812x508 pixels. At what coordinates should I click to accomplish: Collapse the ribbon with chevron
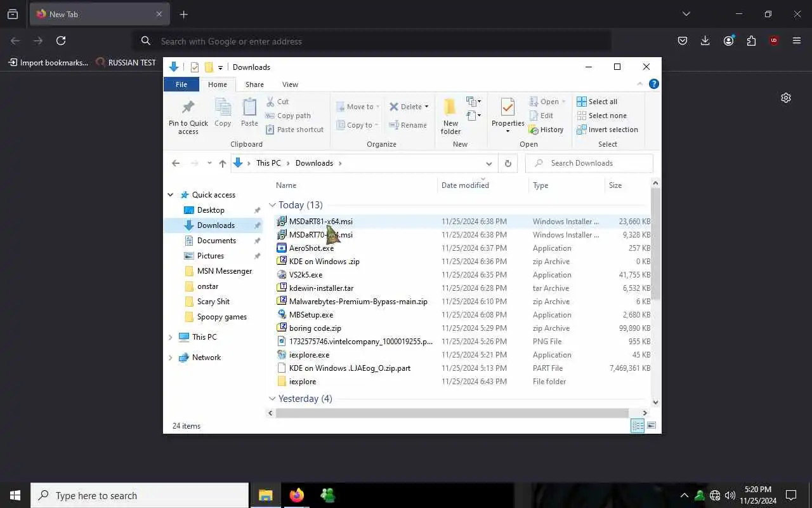pyautogui.click(x=640, y=84)
